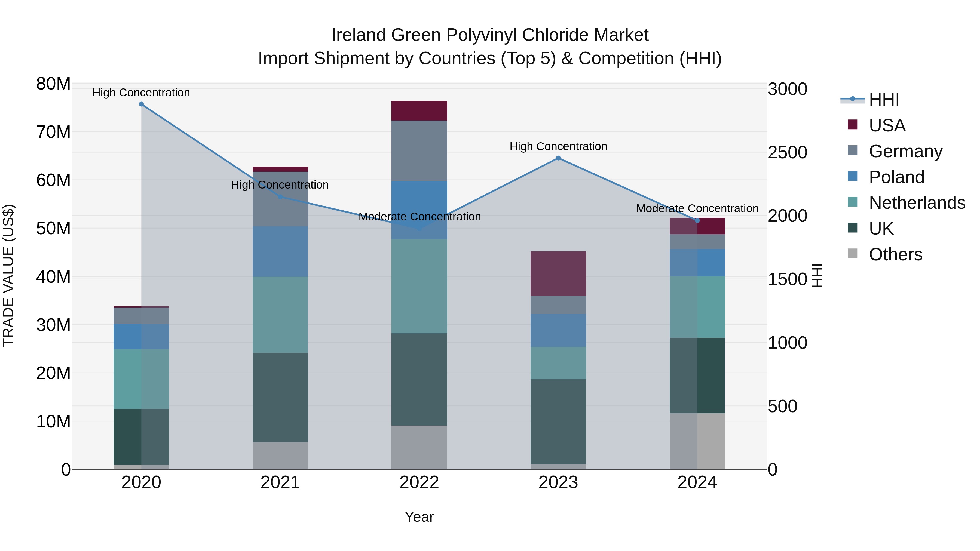Click the 2022 USA bar segment

coord(419,111)
